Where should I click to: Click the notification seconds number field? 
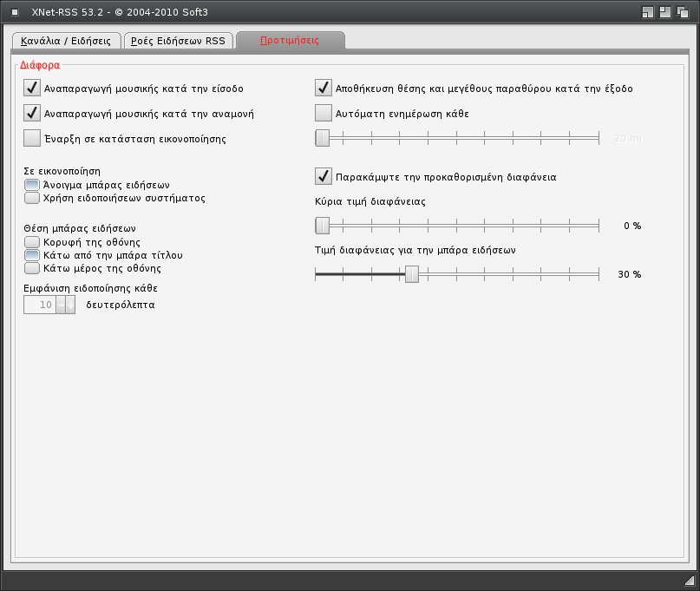point(40,305)
